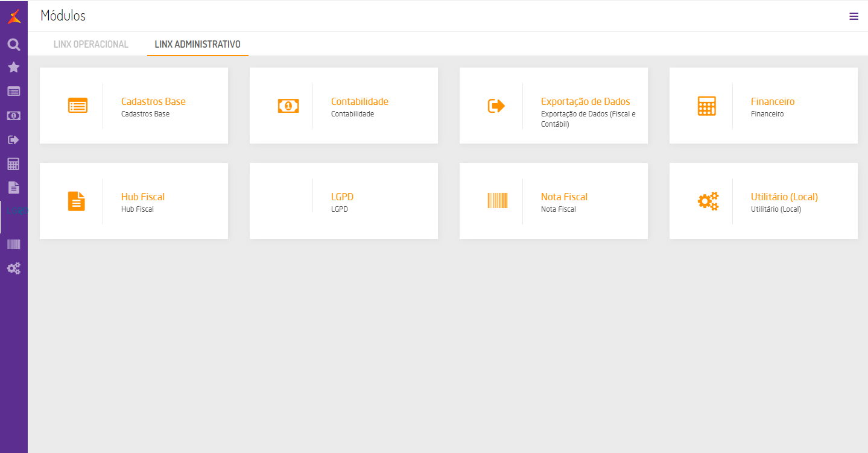Open the orange LGPD title on the card

coord(342,197)
